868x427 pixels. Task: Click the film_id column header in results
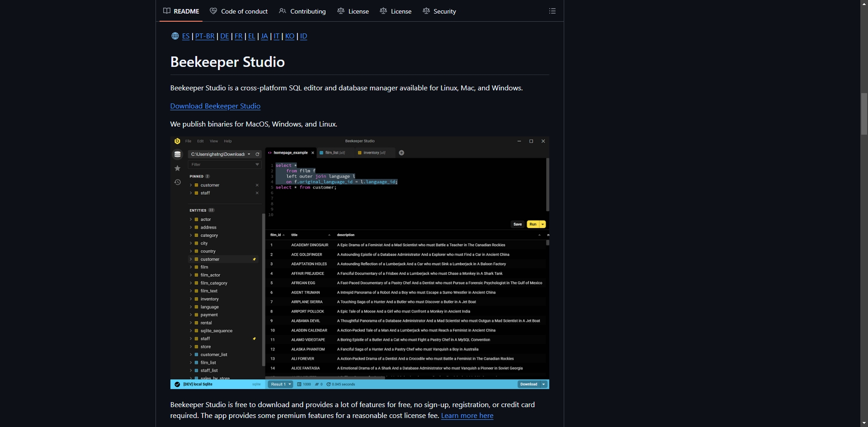(x=278, y=235)
